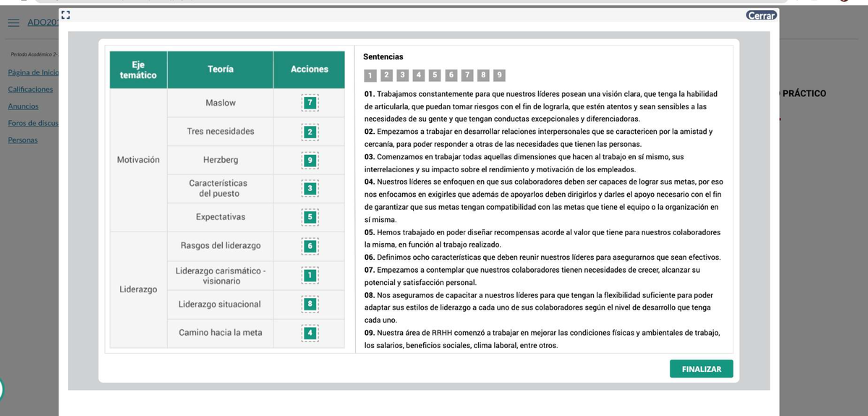
Task: Click the Liderazgo situacional cell
Action: 221,304
